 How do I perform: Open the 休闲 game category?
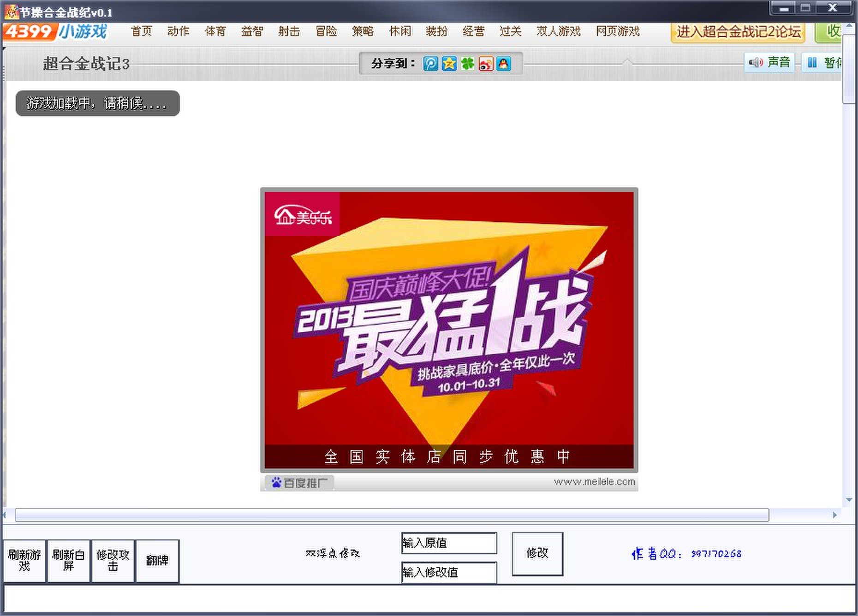click(x=400, y=31)
